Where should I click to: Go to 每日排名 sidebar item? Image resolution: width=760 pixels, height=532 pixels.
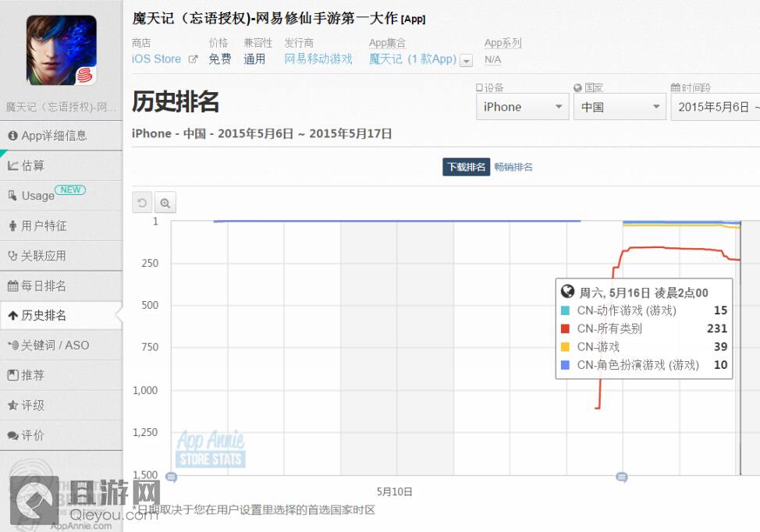coord(61,286)
